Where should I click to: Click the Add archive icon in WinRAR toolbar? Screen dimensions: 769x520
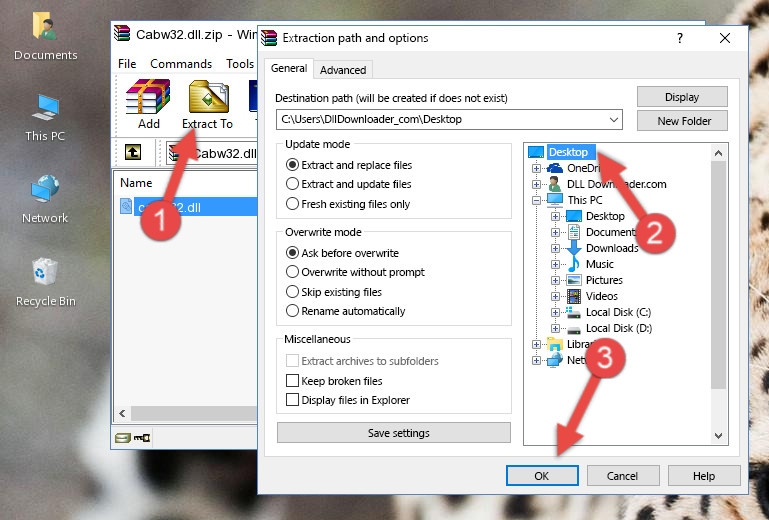[x=148, y=104]
